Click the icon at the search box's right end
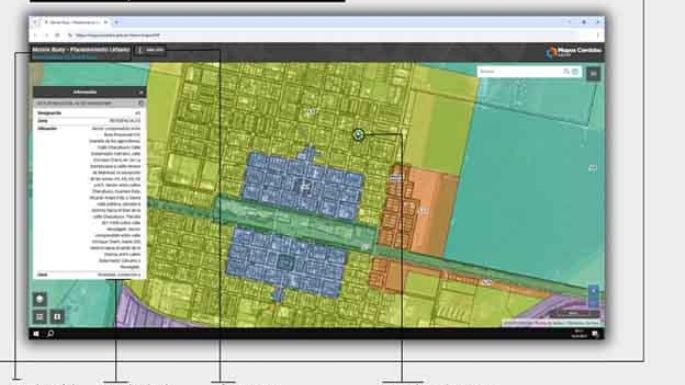The width and height of the screenshot is (685, 385). pyautogui.click(x=575, y=72)
